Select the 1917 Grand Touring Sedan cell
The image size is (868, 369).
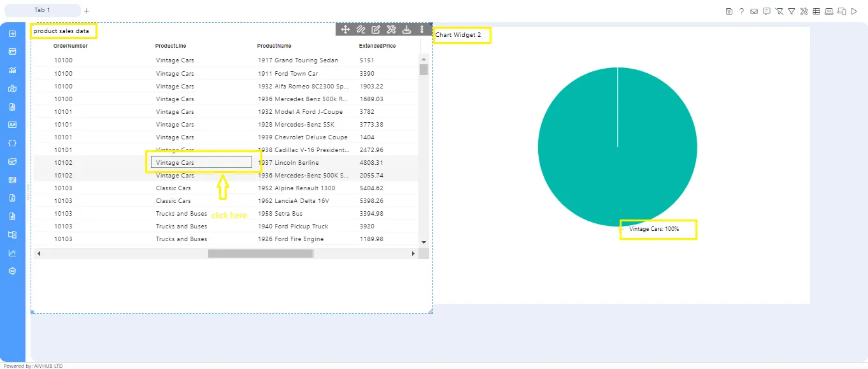[x=298, y=60]
